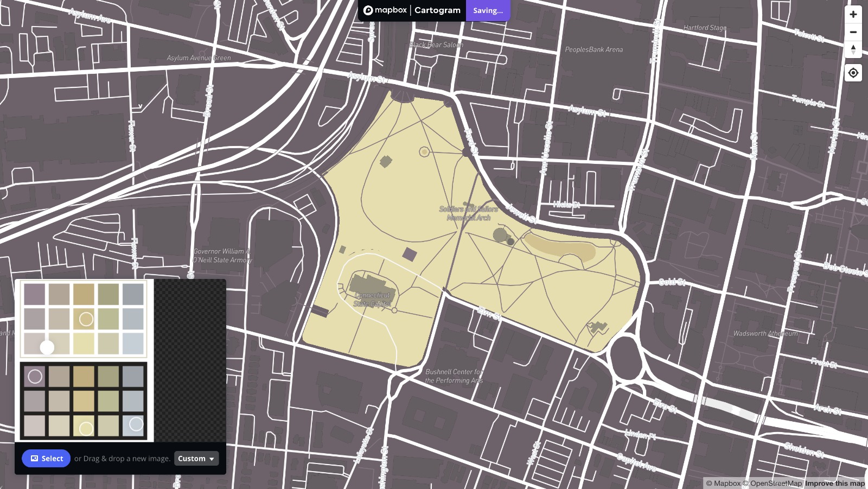Click picker ring on pale blue swatch
Viewport: 868px width, 489px height.
click(x=136, y=424)
